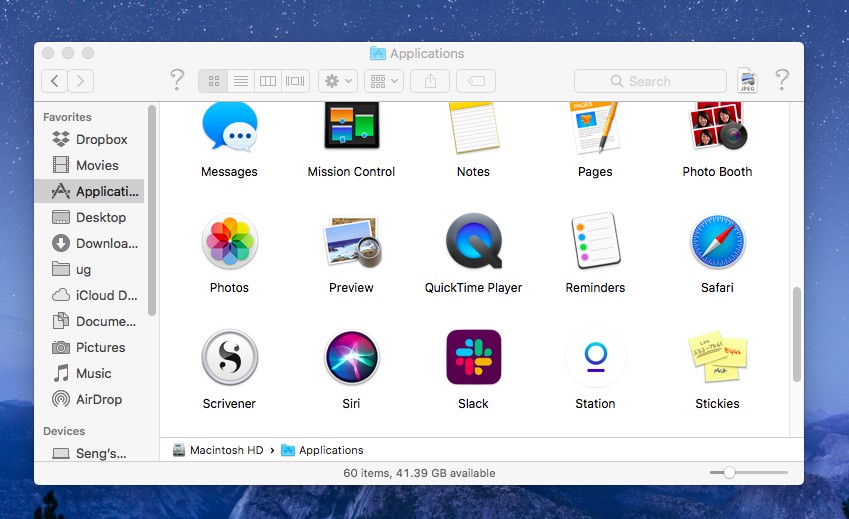Image resolution: width=849 pixels, height=519 pixels.
Task: Select the Preview app icon
Action: pos(352,242)
